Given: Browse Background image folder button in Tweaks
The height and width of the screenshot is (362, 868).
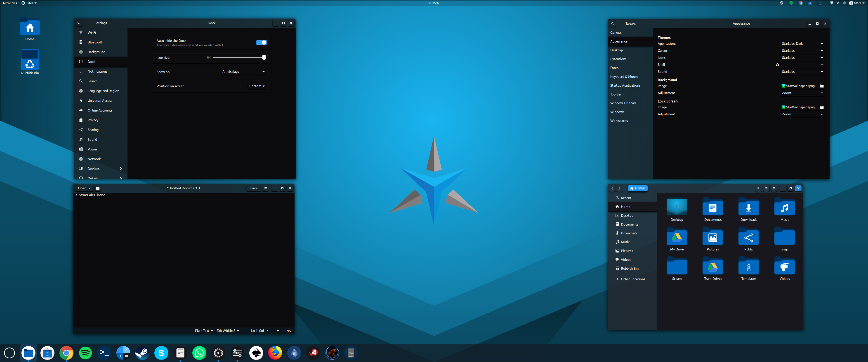Looking at the screenshot, I should (822, 86).
